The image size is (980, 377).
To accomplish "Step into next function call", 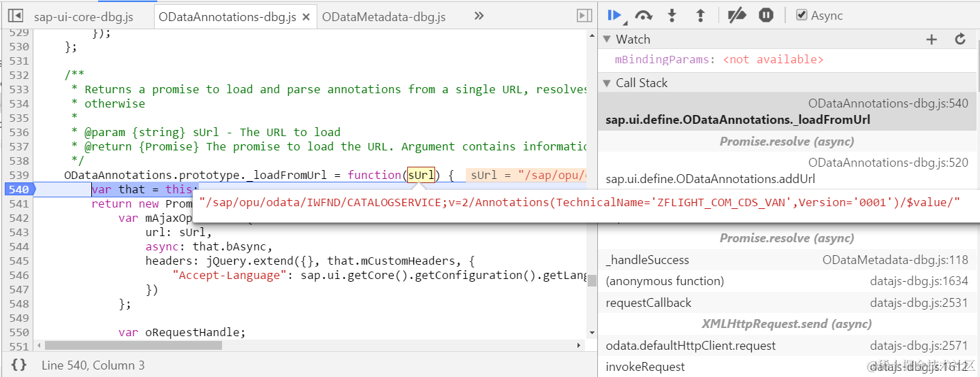I will coord(672,15).
